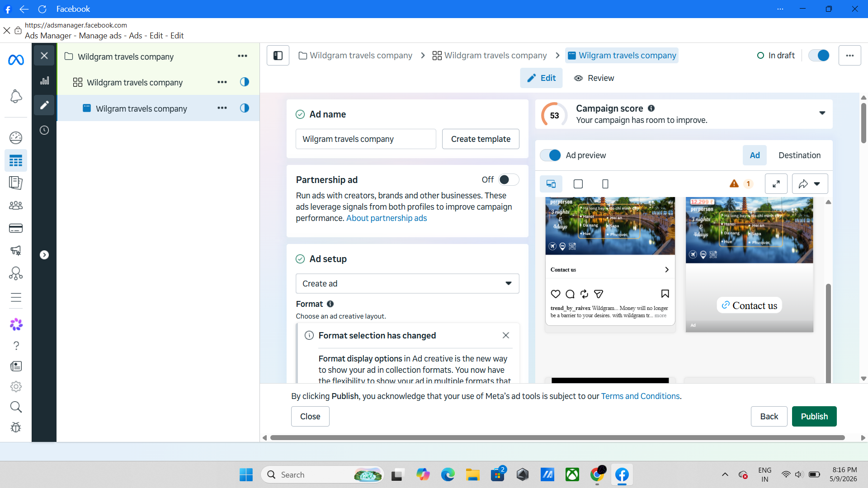Turn on Partnership ad switch
This screenshot has width=868, height=488.
point(509,180)
